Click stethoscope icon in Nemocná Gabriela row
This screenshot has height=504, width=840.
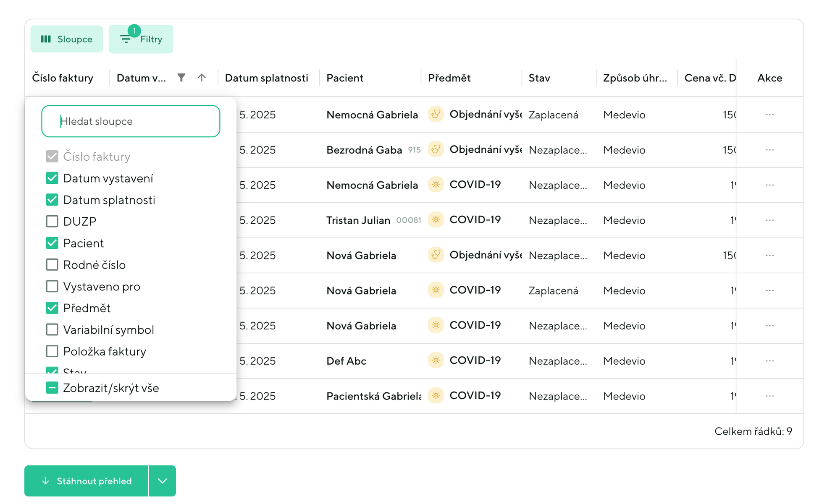tap(436, 114)
